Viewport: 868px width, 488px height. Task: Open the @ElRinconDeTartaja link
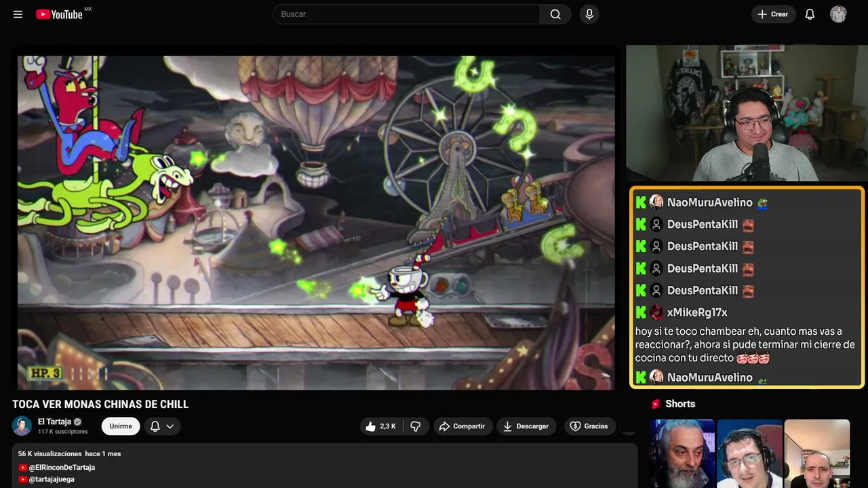pyautogui.click(x=62, y=468)
